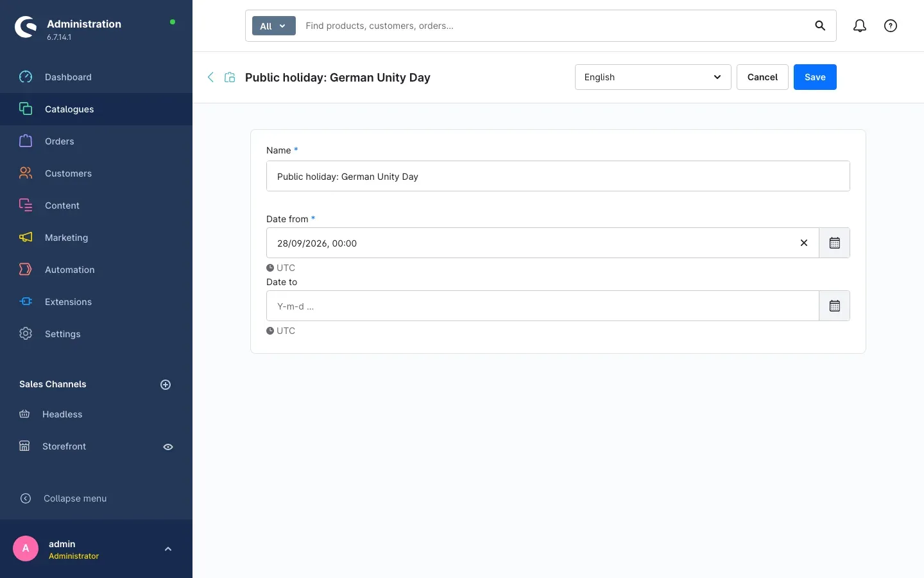The height and width of the screenshot is (578, 924).
Task: Click the search magnifier icon
Action: click(820, 26)
